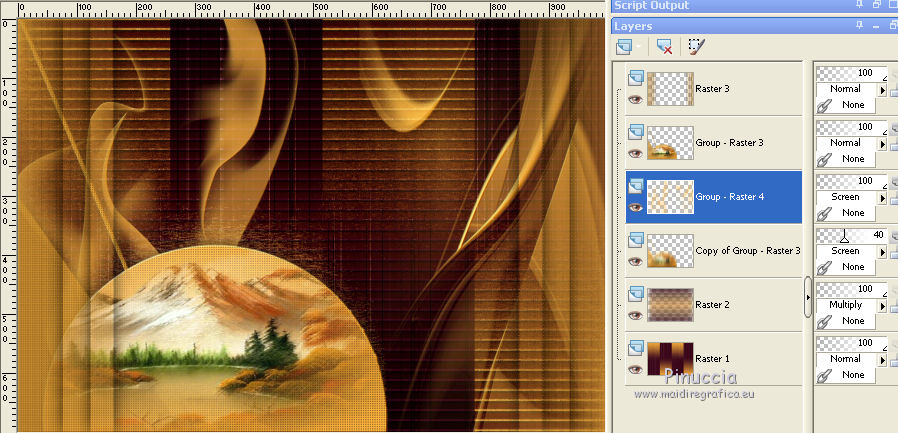Open Screen blend dropdown for Group - Raster 4
The image size is (898, 433).
coord(883,198)
